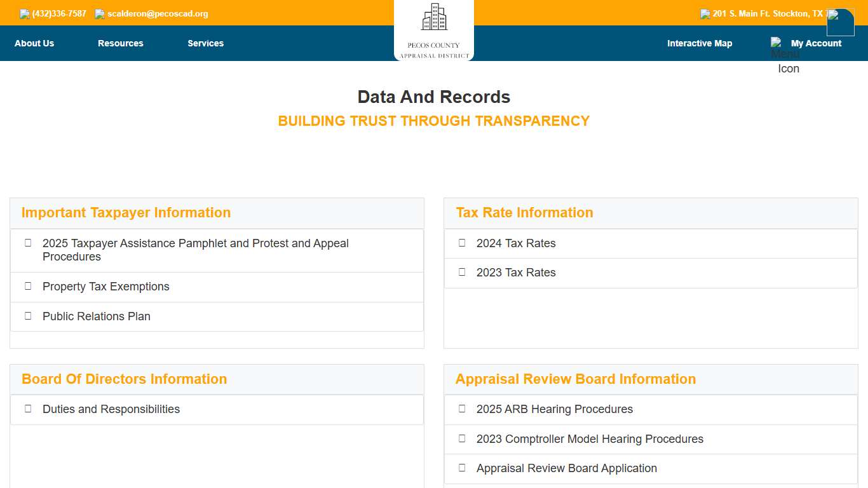Click the My Account icon in the navbar
The height and width of the screenshot is (488, 868).
(778, 43)
